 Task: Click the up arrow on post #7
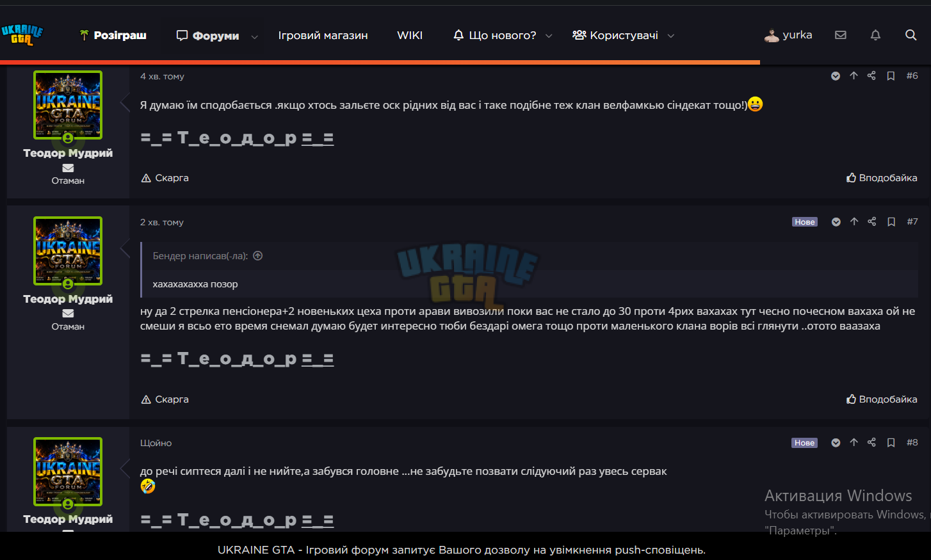[854, 221]
